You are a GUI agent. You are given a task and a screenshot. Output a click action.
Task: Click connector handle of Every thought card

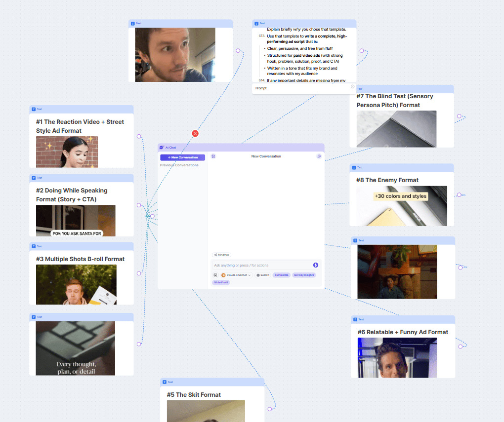[x=139, y=345]
